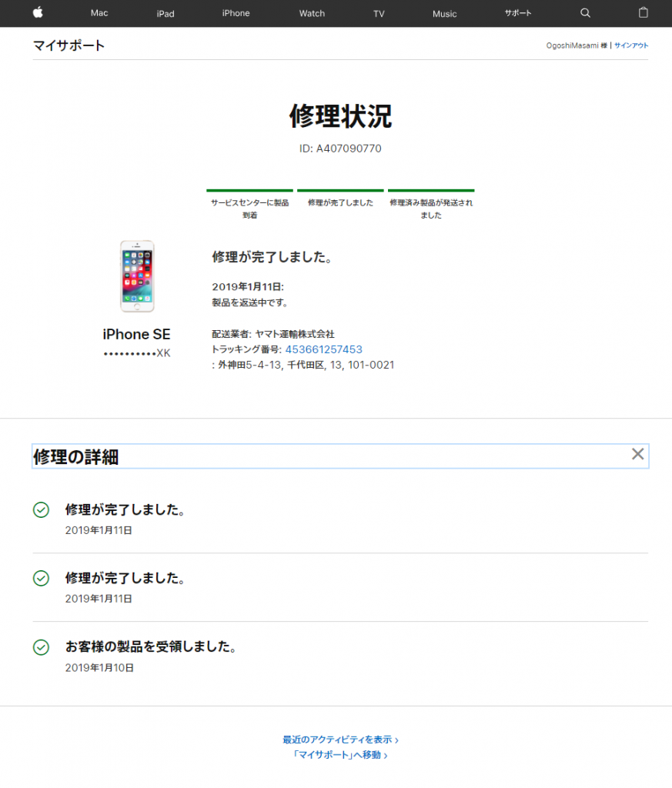Open the iPad menu item
Viewport: 672px width, 788px height.
coord(165,14)
